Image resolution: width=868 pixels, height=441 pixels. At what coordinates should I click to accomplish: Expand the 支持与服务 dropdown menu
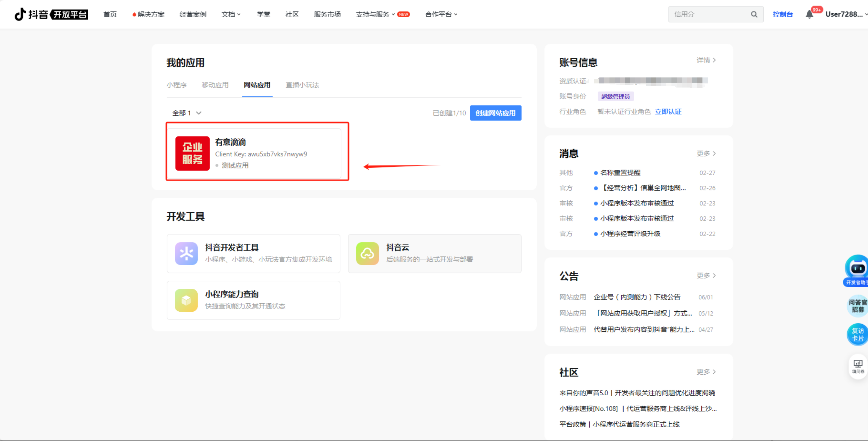[x=375, y=14]
